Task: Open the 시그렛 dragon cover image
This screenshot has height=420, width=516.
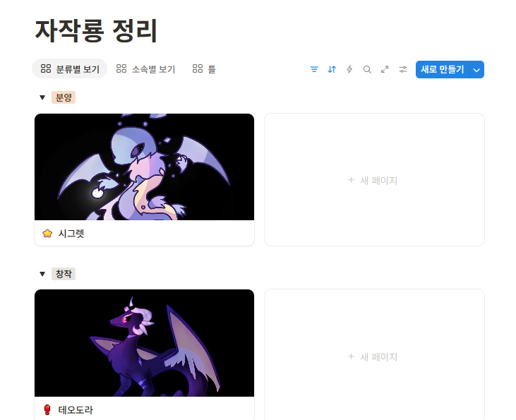Action: click(144, 167)
